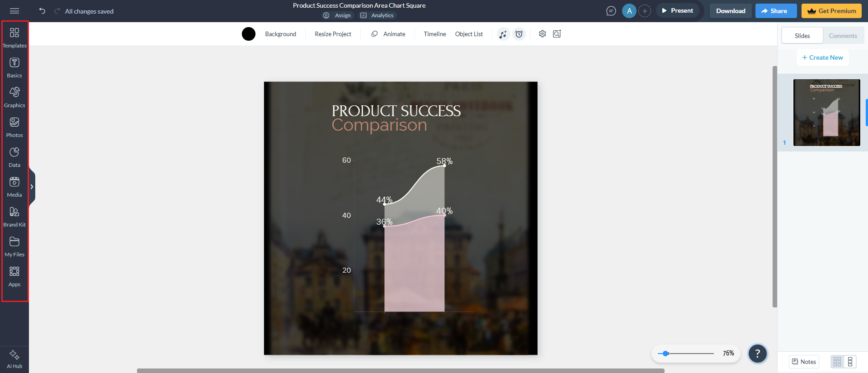
Task: Click the zoom slider handle
Action: coord(665,354)
